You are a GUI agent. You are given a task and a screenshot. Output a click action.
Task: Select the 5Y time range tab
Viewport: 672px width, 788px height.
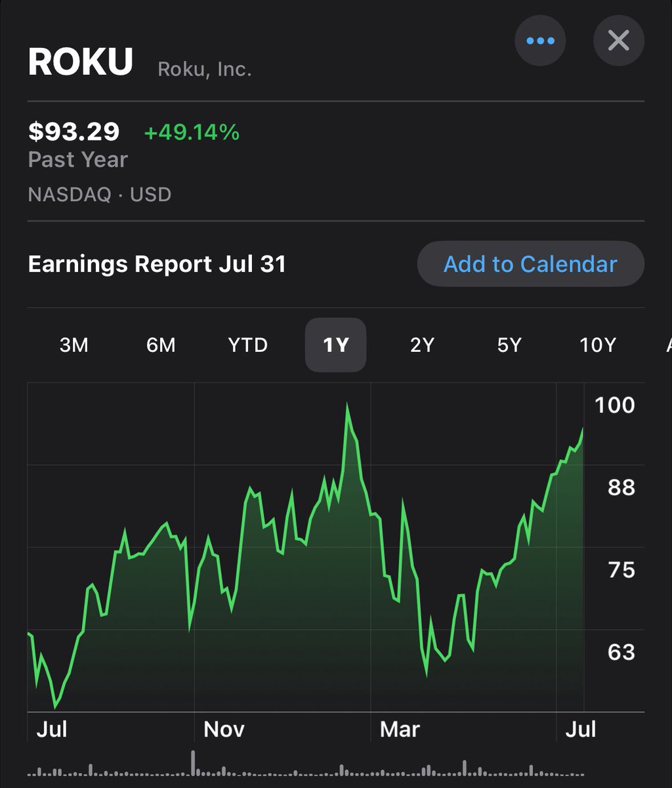point(509,345)
